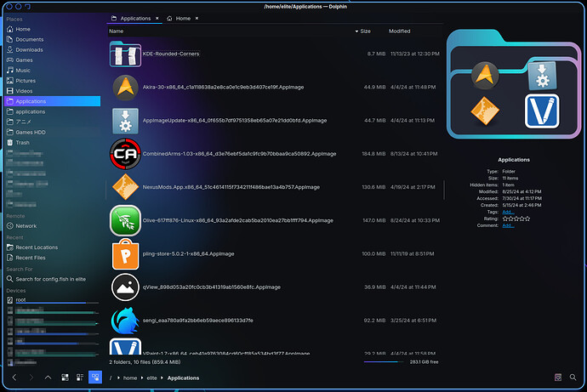
Task: Go back with the left arrow button
Action: [x=14, y=378]
